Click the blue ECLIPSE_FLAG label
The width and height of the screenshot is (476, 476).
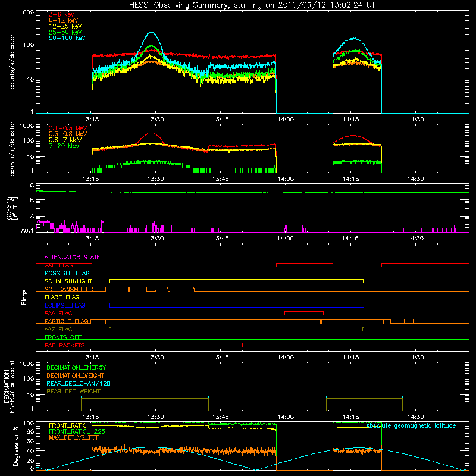[65, 305]
